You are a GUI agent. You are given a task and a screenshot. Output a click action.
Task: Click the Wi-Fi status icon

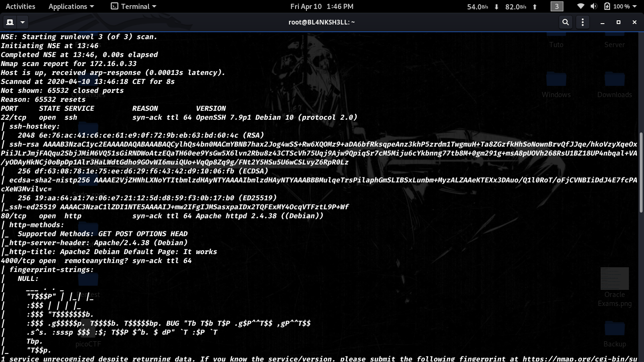pos(581,7)
